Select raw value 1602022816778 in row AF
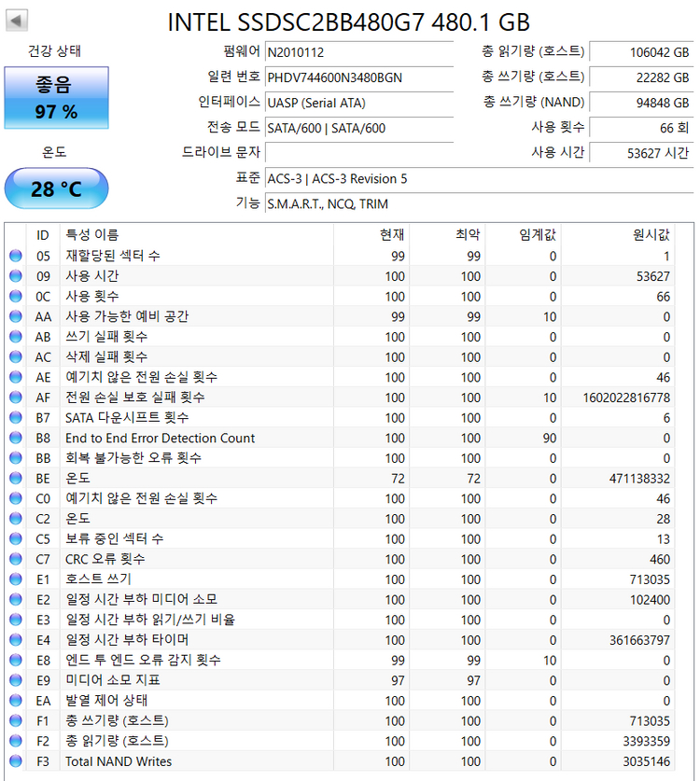The width and height of the screenshot is (700, 781). click(x=626, y=397)
